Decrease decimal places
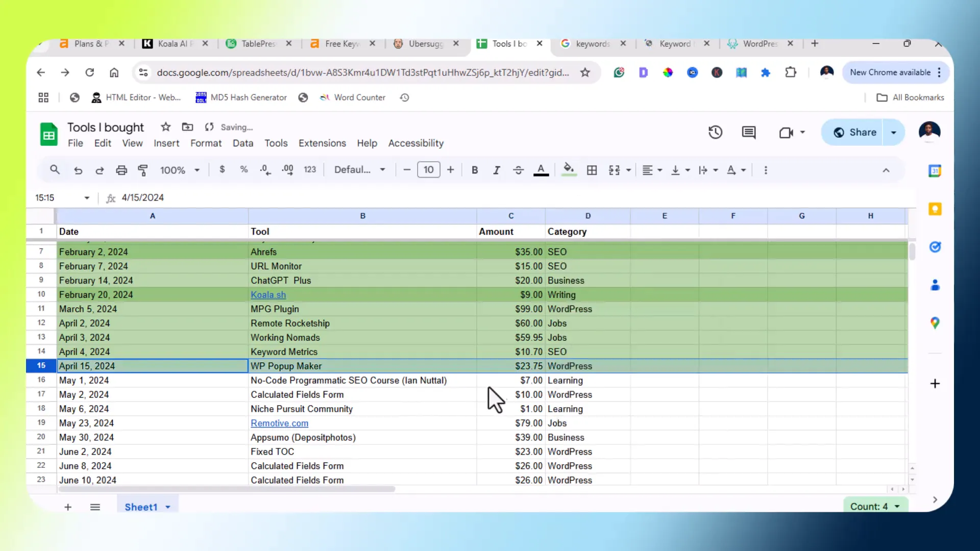Image resolution: width=980 pixels, height=551 pixels. (265, 170)
